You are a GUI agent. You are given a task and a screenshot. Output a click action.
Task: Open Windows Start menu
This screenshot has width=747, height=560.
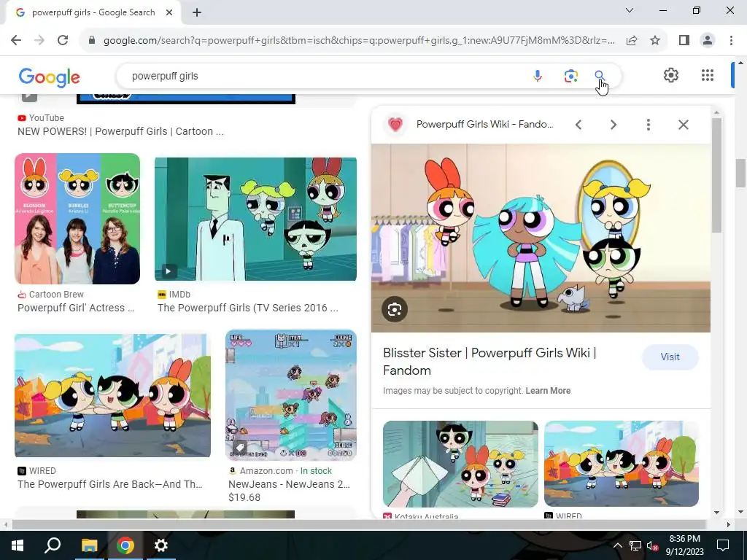coord(18,545)
